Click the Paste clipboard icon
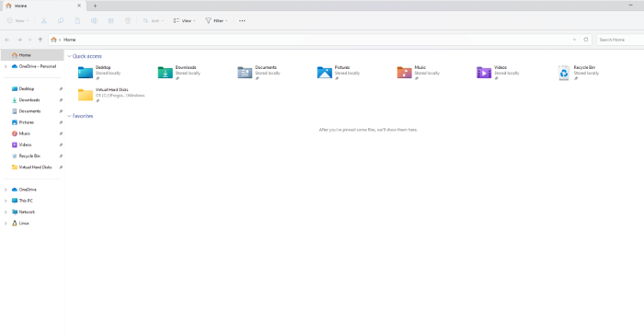Screen dimensions: 644x335 (77, 20)
